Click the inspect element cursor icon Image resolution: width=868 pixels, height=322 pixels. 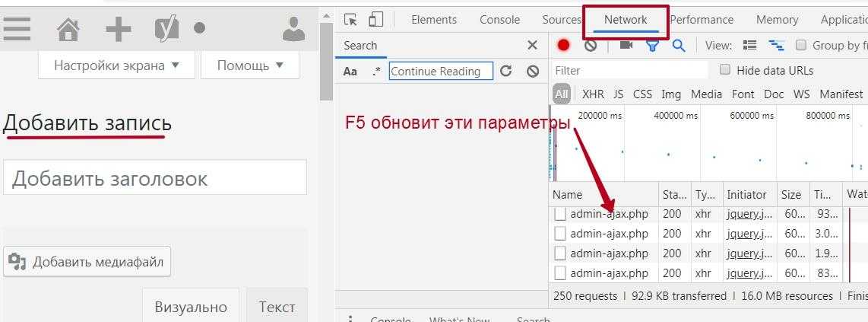[x=350, y=20]
